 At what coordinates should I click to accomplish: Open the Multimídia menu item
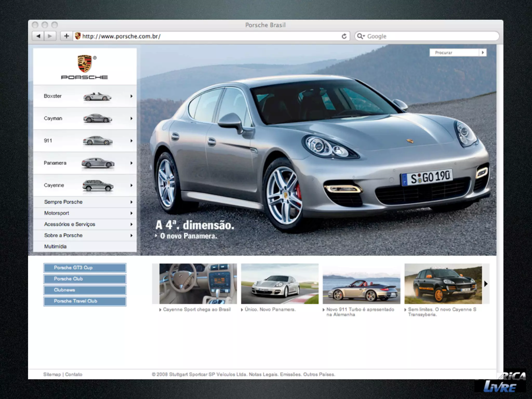coord(55,246)
